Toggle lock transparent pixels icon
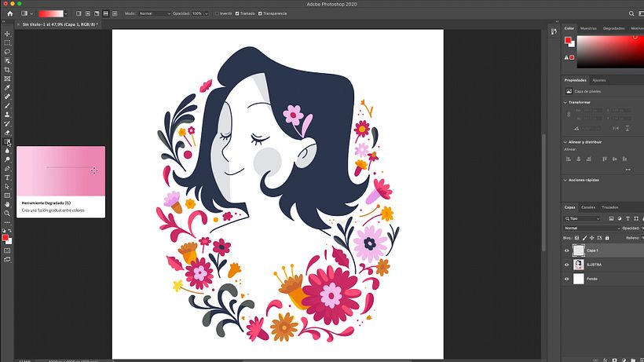This screenshot has width=644, height=362. (576, 238)
